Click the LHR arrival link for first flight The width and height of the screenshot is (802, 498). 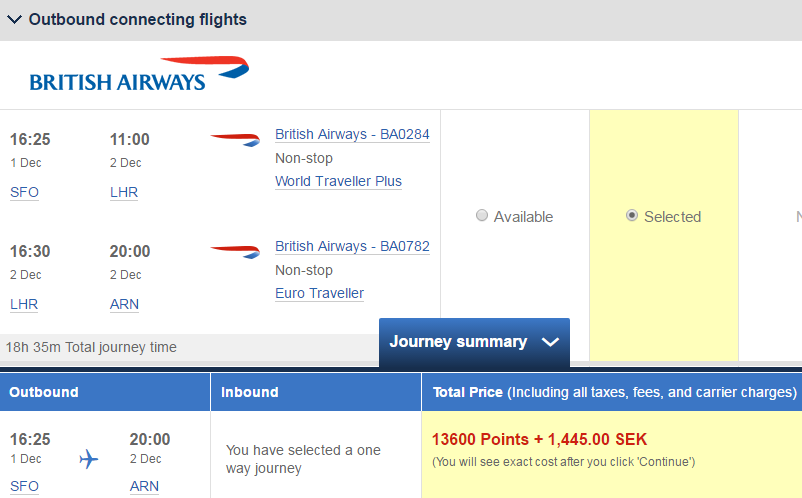pos(124,192)
